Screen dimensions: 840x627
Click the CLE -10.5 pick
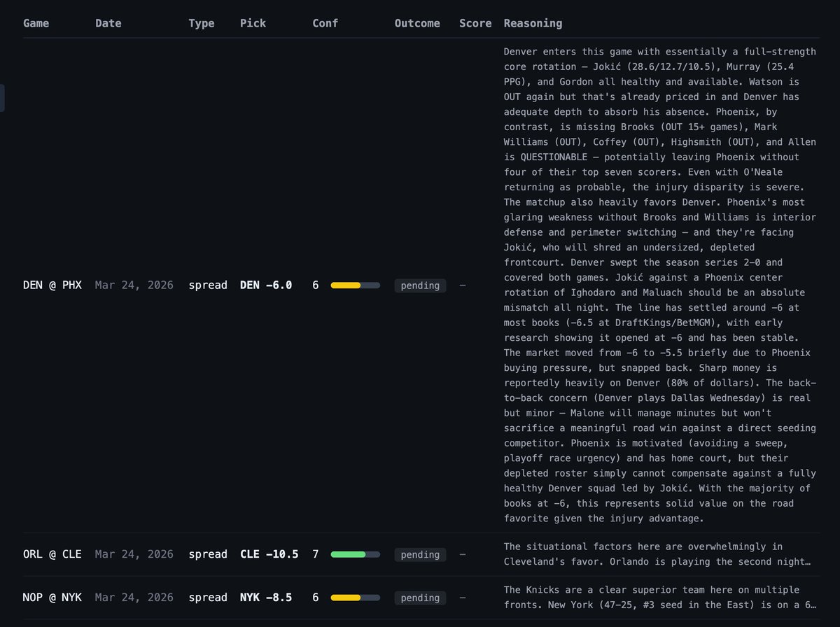pyautogui.click(x=269, y=554)
